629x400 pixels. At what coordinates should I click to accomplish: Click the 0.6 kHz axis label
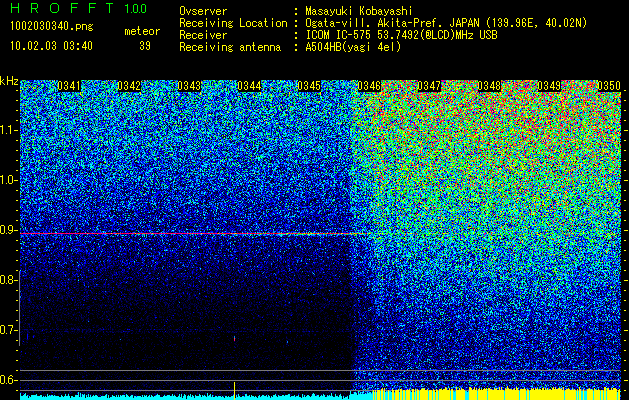coord(8,380)
